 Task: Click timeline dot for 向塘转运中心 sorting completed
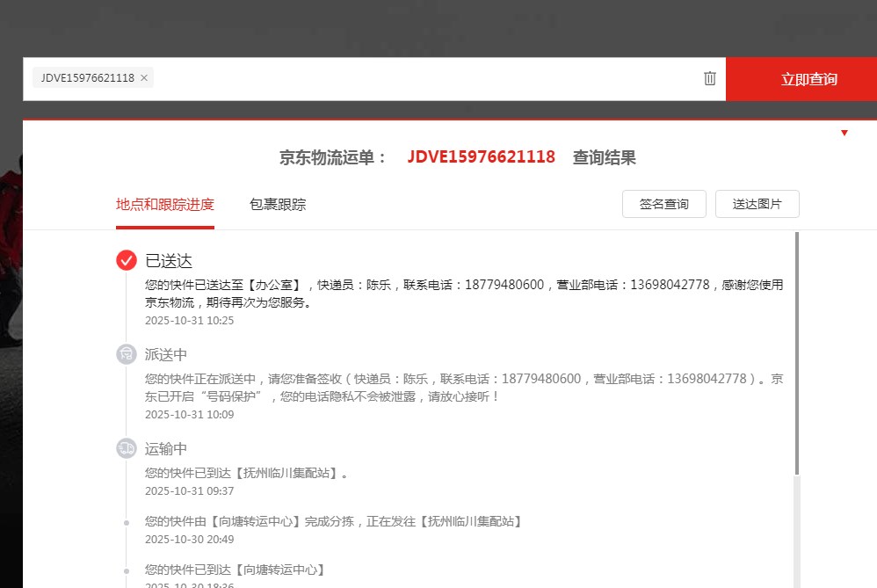point(127,522)
